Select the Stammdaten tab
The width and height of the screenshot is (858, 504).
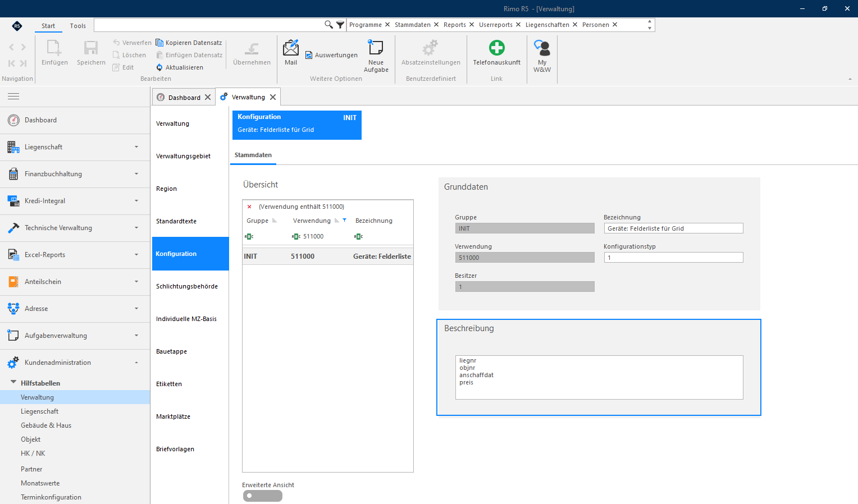253,155
